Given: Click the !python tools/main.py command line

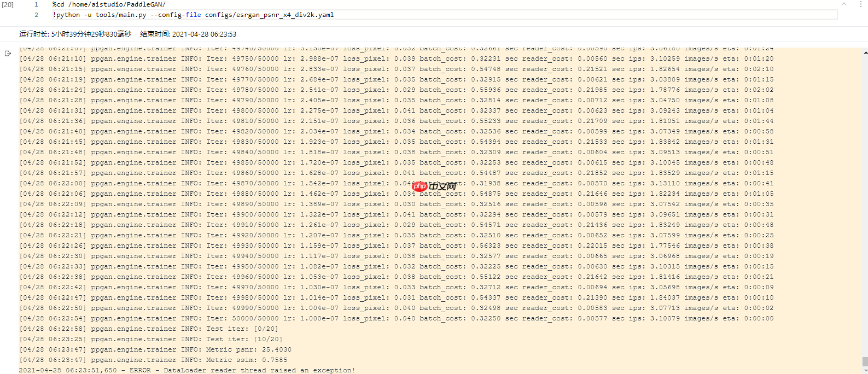Looking at the screenshot, I should [193, 15].
